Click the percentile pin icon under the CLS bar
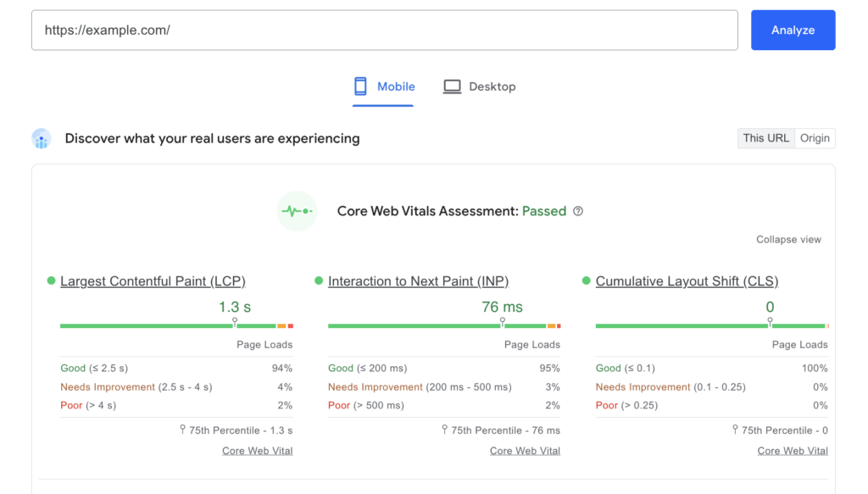Image resolution: width=868 pixels, height=494 pixels. (x=737, y=430)
